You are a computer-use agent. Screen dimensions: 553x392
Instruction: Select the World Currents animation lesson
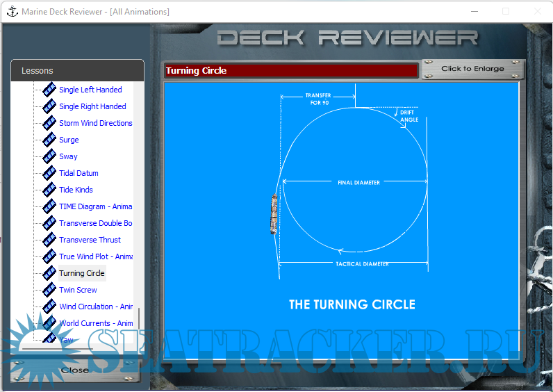[x=95, y=323]
